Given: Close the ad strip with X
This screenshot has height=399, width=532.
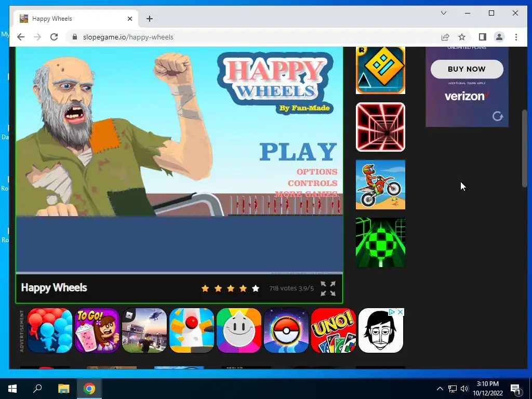Looking at the screenshot, I should [401, 312].
